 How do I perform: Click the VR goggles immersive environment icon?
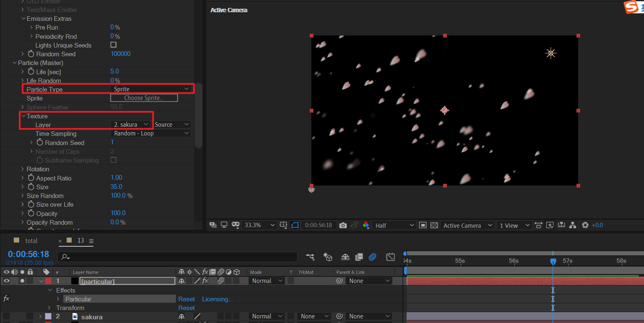236,225
